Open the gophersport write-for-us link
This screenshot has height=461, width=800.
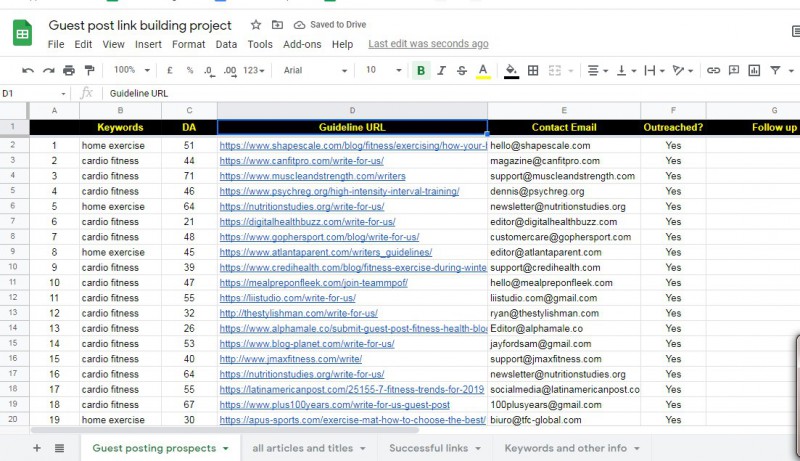click(319, 237)
